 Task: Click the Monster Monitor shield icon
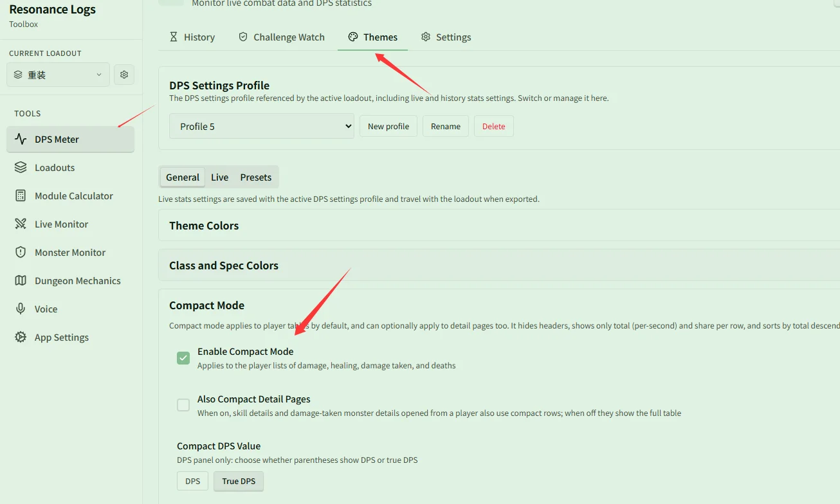click(21, 252)
